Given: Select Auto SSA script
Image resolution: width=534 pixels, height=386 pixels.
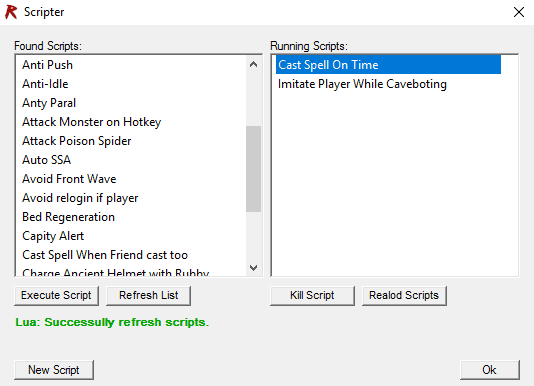Looking at the screenshot, I should tap(131, 160).
